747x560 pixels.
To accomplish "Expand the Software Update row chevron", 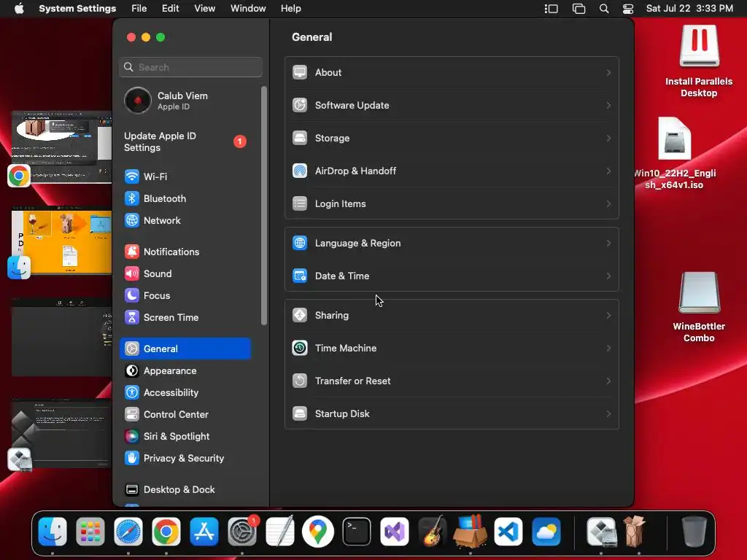I will [x=608, y=105].
